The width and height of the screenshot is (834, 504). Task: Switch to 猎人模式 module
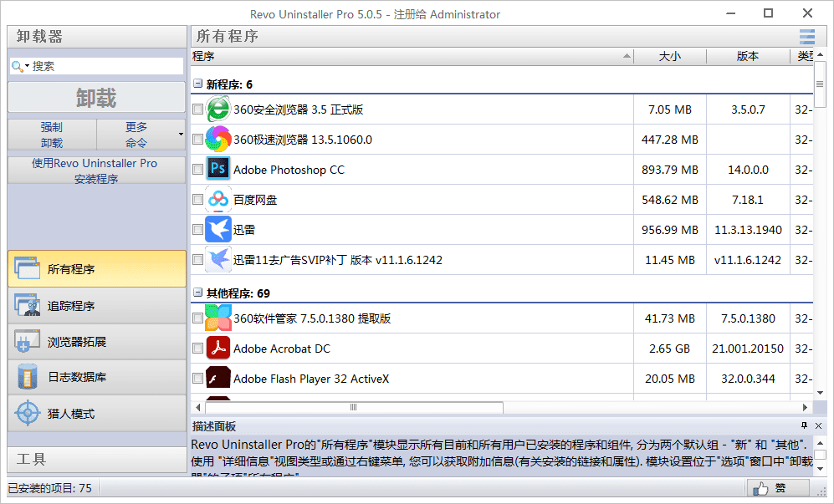97,413
